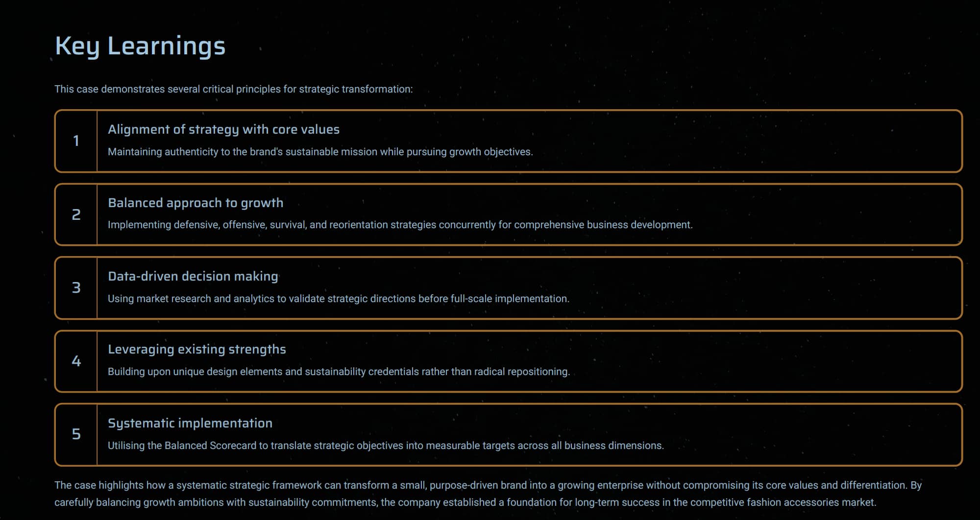The height and width of the screenshot is (520, 980).
Task: Click the 'Maintaining authenticity' description text
Action: click(320, 152)
